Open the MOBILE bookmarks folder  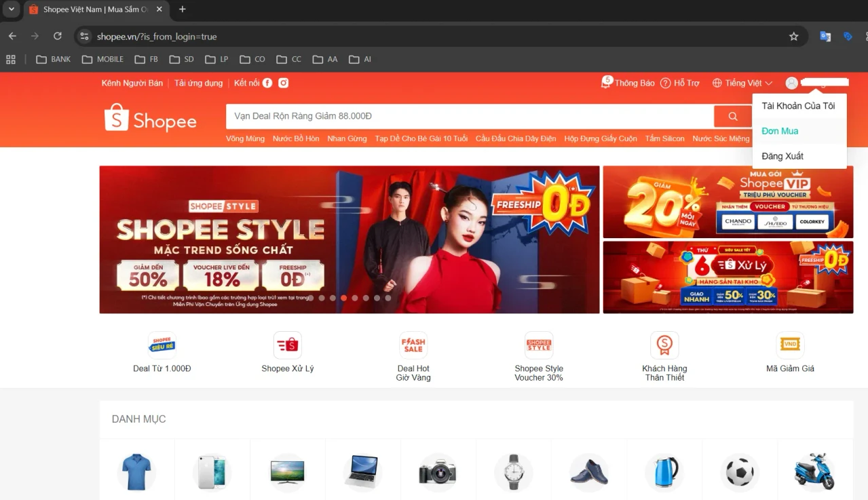click(102, 59)
